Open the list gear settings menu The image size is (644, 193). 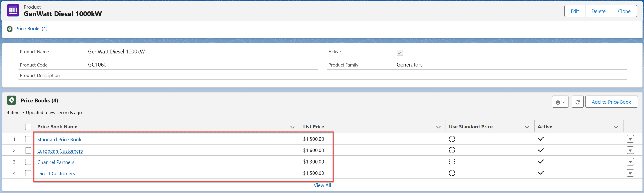point(560,102)
